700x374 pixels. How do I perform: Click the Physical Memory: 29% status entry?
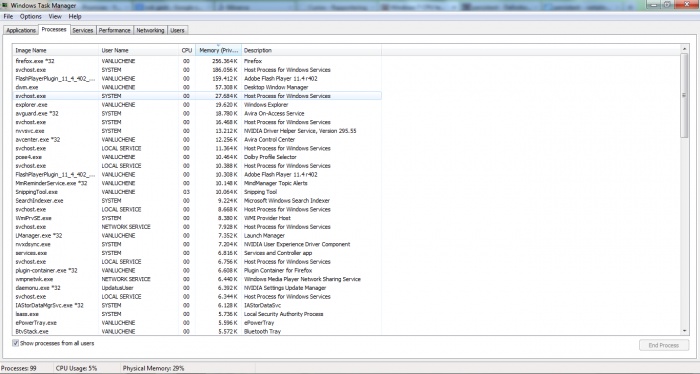[153, 368]
